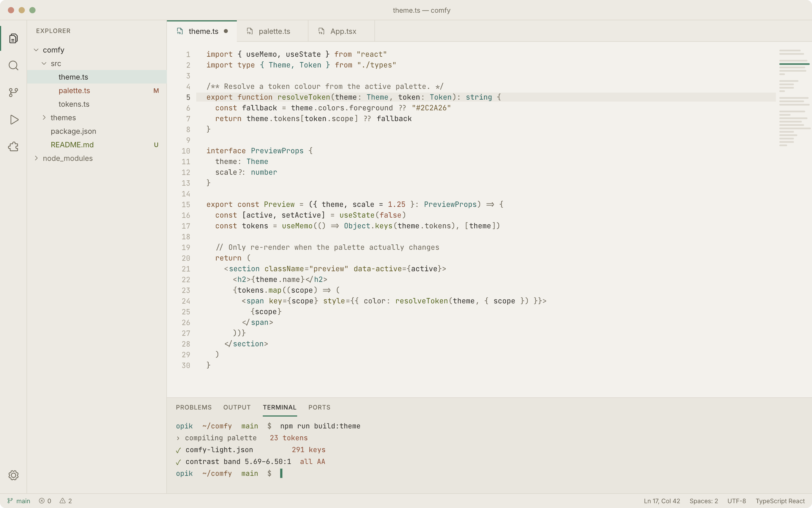This screenshot has height=508, width=812.
Task: Expand the node_modules folder
Action: pyautogui.click(x=36, y=158)
